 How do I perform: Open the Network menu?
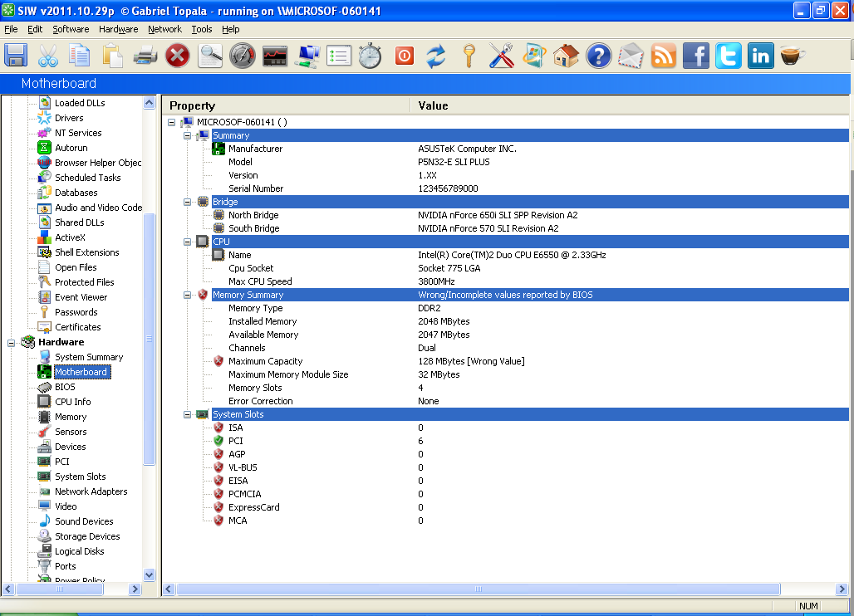pyautogui.click(x=164, y=29)
